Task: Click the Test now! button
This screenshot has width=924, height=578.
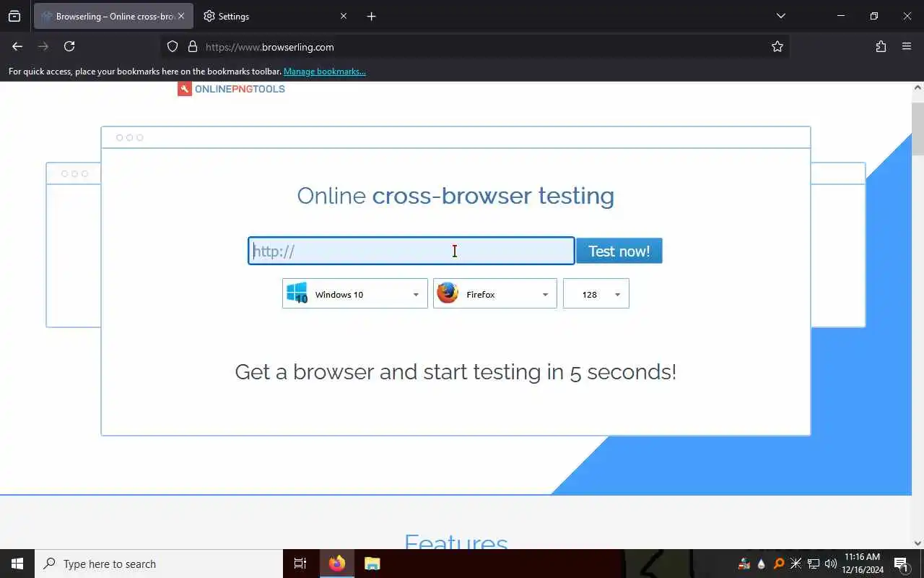Action: tap(619, 251)
